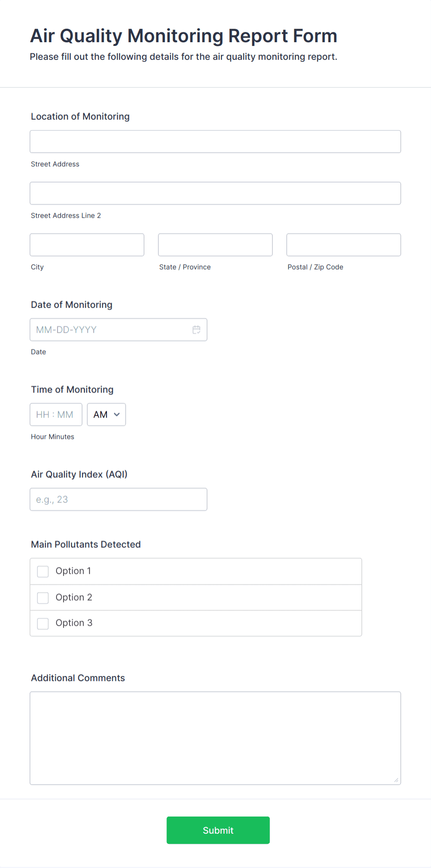This screenshot has width=431, height=868.
Task: Click the Air Quality Monitoring Report Form title
Action: click(184, 36)
